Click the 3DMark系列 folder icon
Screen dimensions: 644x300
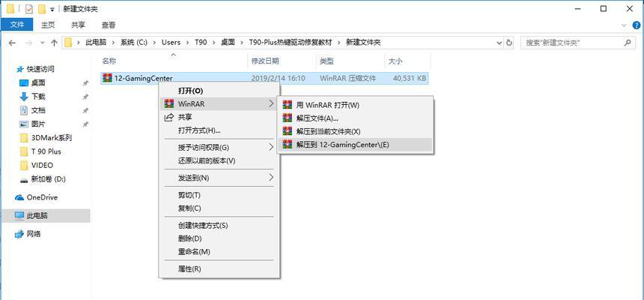[24, 138]
